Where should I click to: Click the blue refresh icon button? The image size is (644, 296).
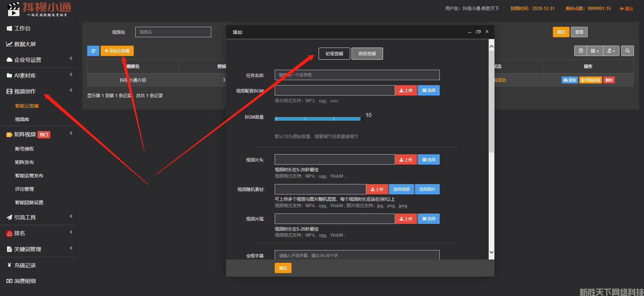point(93,51)
